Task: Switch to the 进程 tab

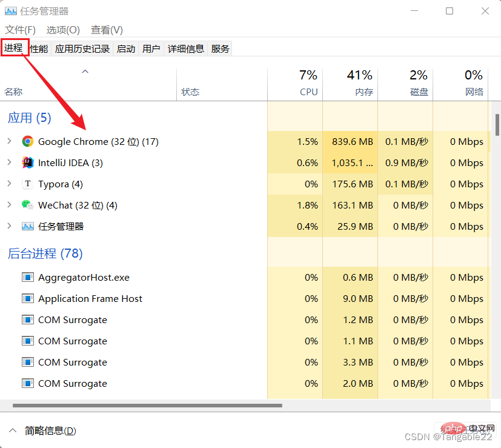Action: click(x=13, y=48)
